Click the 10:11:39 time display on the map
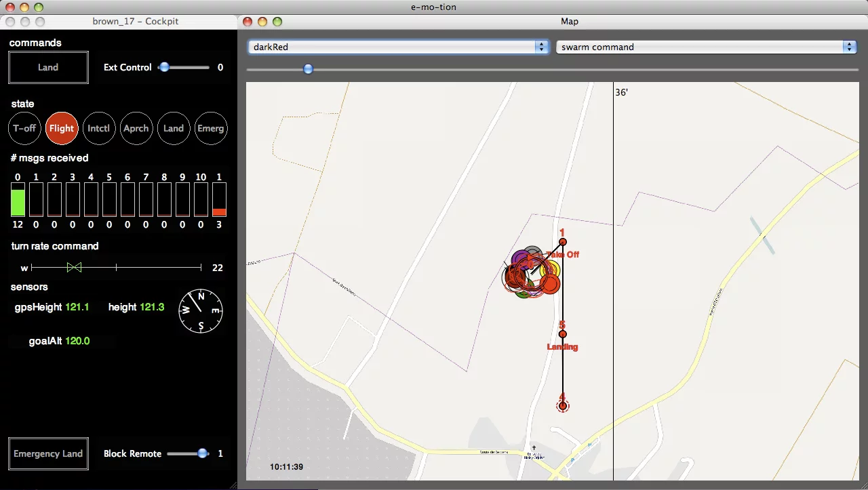Image resolution: width=868 pixels, height=490 pixels. tap(286, 466)
